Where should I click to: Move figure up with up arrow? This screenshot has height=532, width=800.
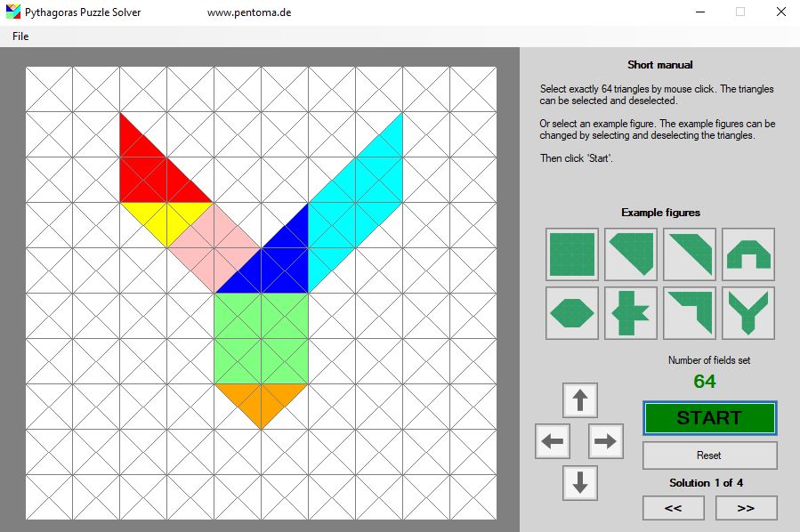pyautogui.click(x=580, y=400)
